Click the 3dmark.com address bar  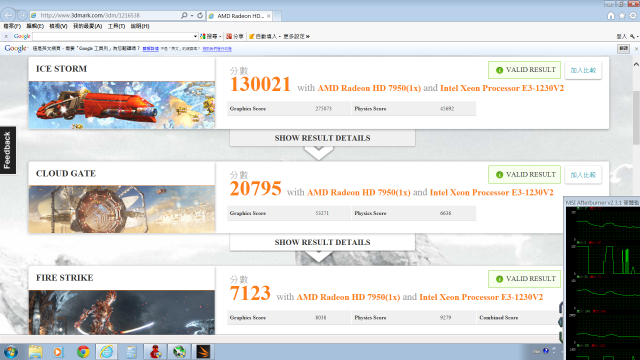(106, 15)
